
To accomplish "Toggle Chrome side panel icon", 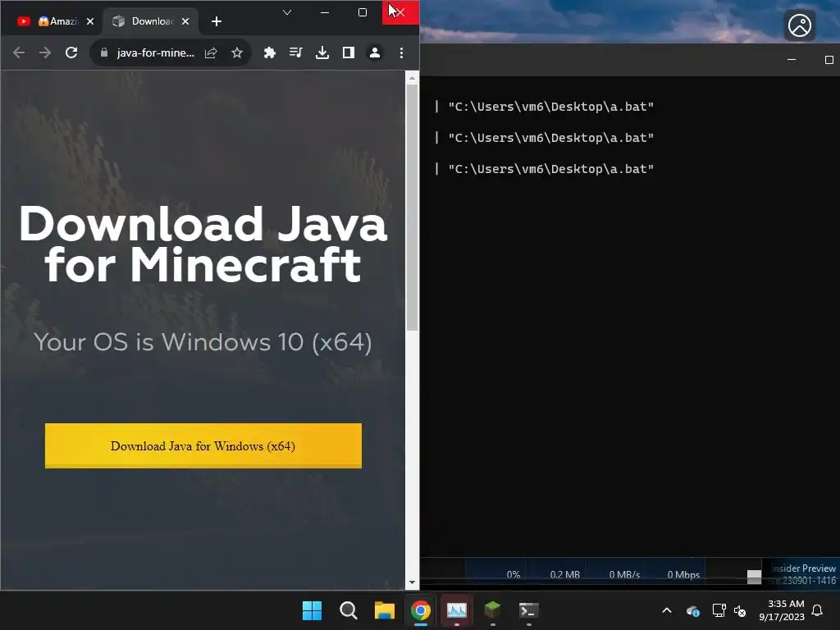I will (348, 52).
